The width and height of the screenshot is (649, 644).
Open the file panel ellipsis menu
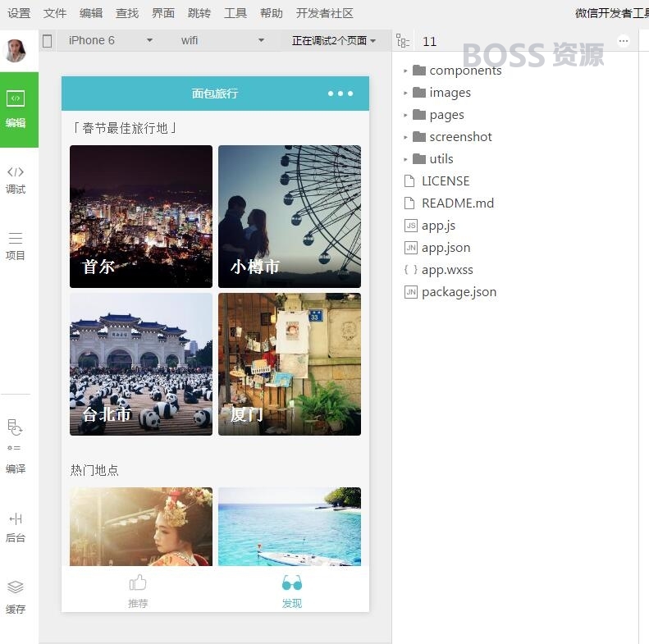click(x=624, y=40)
